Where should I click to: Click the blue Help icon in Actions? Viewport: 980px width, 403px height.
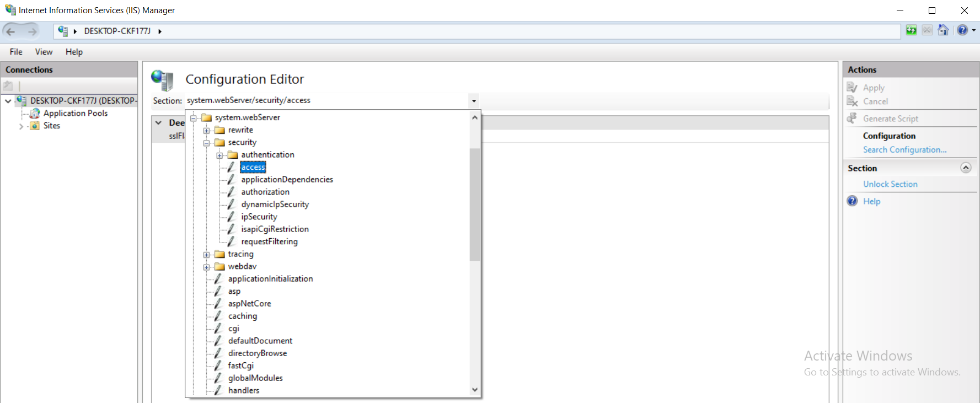[853, 201]
